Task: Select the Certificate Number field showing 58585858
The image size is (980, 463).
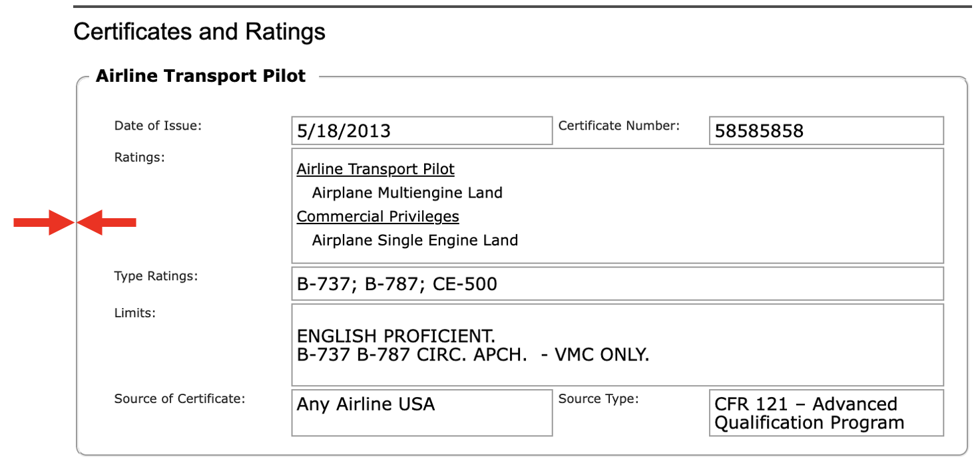Action: (x=826, y=130)
